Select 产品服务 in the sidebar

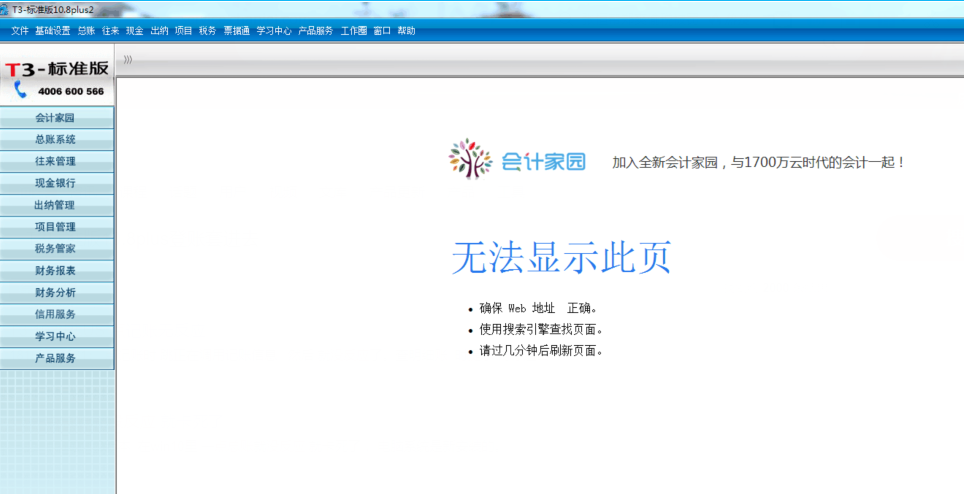pyautogui.click(x=57, y=358)
